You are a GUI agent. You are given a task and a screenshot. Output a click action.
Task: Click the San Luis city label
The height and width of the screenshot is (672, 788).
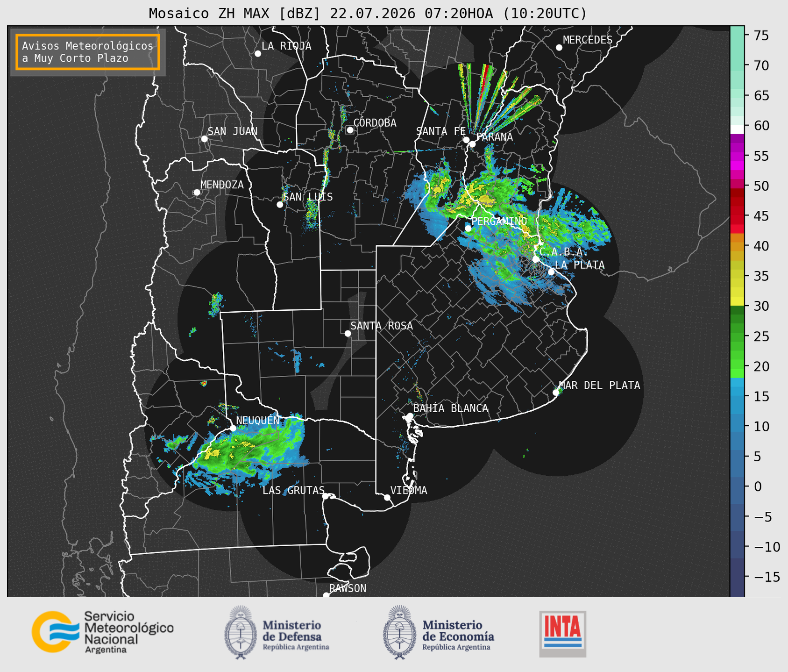point(308,197)
